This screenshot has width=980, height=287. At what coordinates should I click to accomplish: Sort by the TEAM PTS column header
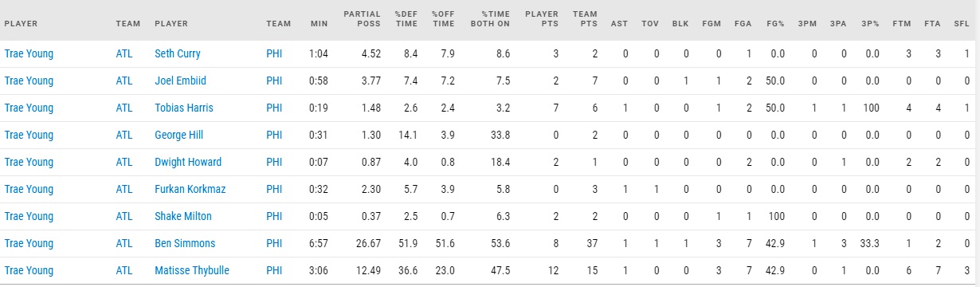[586, 19]
